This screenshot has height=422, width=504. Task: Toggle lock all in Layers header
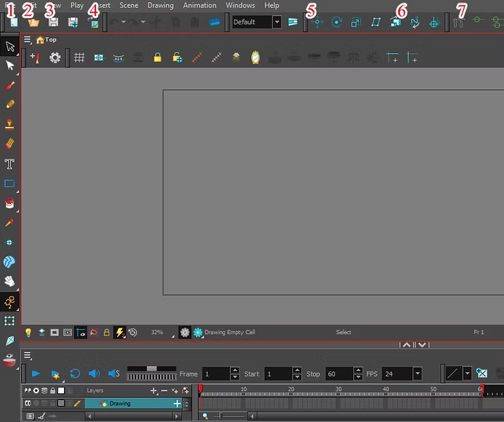(52, 391)
